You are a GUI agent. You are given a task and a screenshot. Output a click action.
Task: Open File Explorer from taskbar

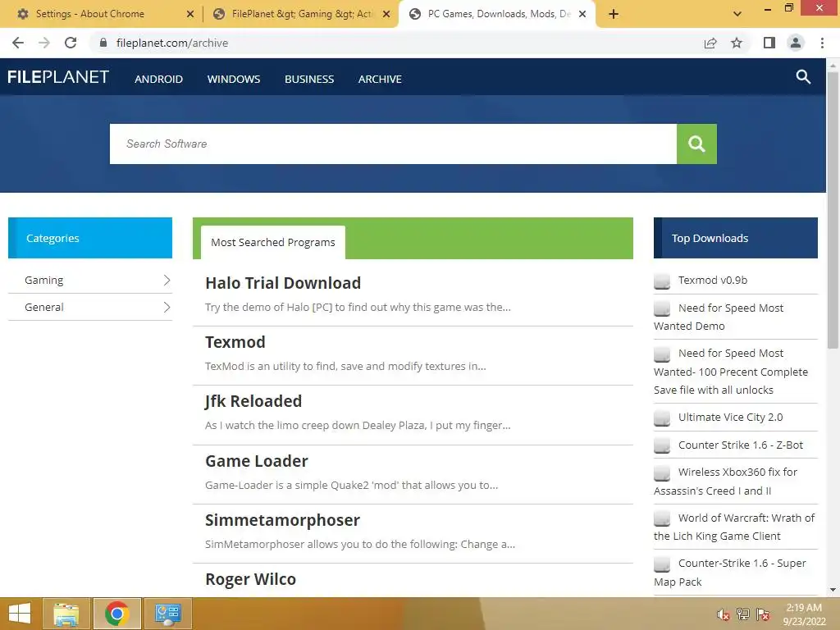click(x=66, y=614)
